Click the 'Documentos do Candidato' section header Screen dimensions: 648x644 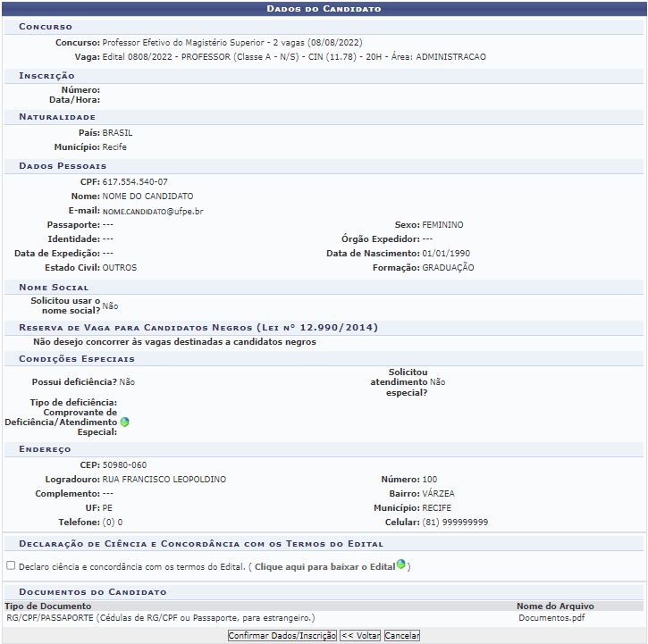pyautogui.click(x=93, y=592)
